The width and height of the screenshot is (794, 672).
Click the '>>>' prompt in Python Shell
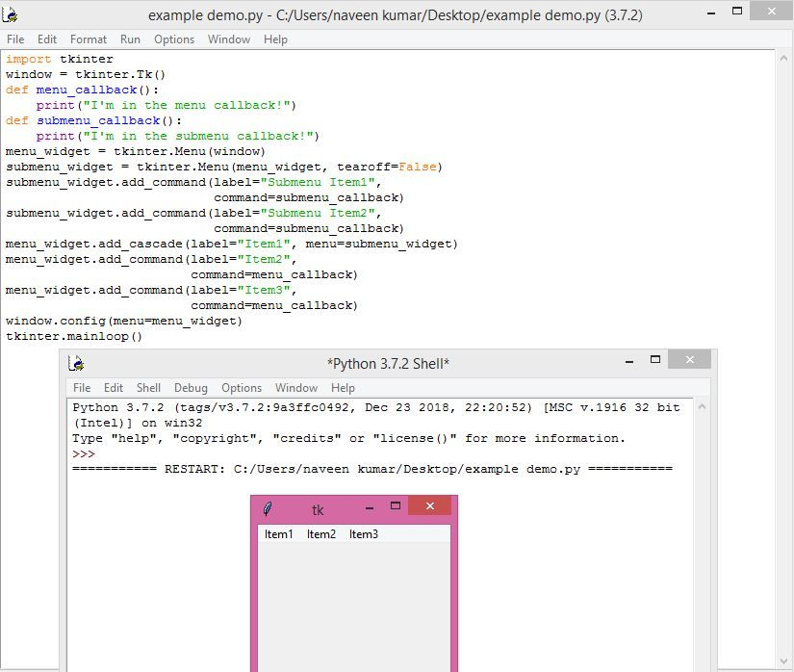tap(84, 453)
